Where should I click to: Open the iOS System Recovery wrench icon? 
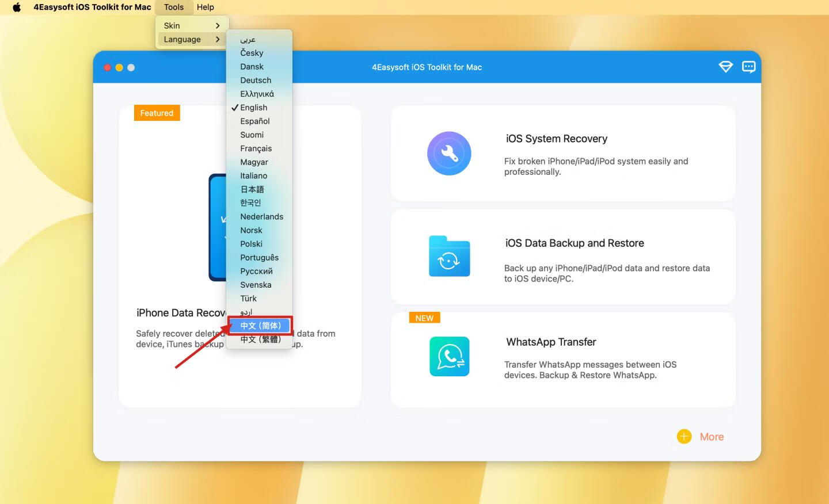click(x=449, y=154)
